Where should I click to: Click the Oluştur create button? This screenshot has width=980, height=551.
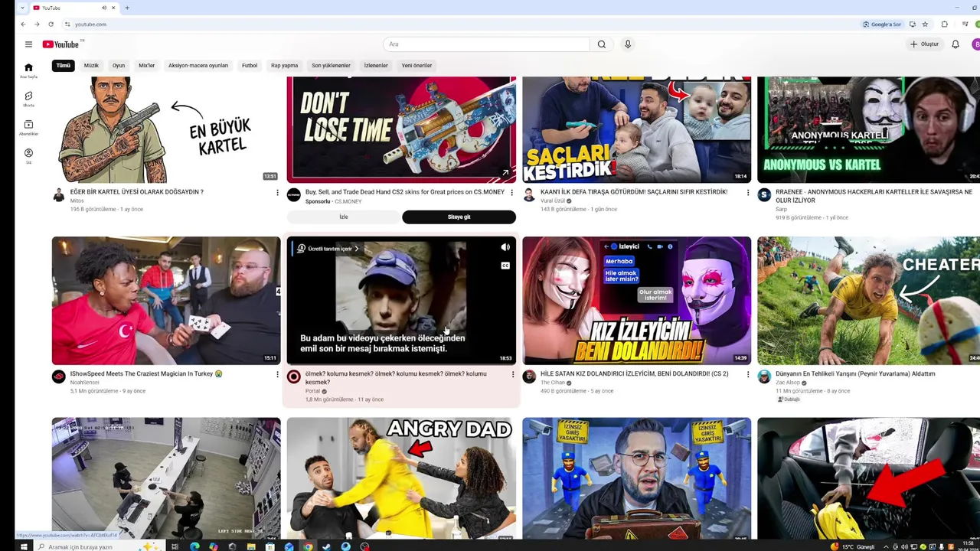point(924,44)
